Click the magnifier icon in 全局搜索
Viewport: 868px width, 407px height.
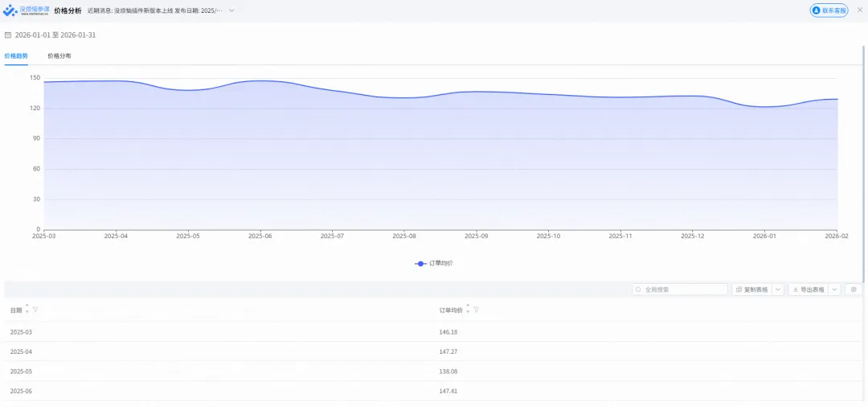639,290
